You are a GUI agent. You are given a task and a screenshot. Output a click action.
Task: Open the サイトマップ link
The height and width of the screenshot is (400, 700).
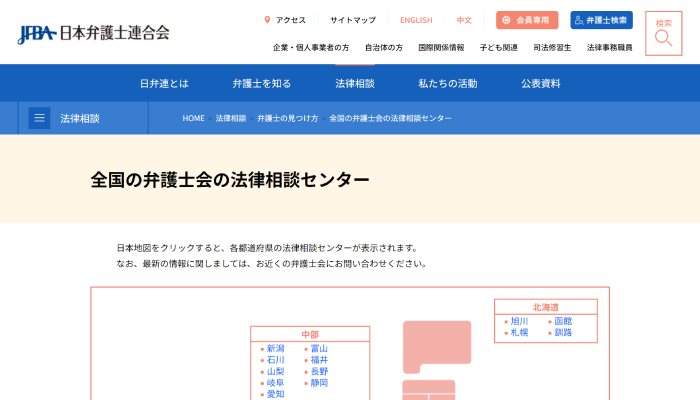353,20
